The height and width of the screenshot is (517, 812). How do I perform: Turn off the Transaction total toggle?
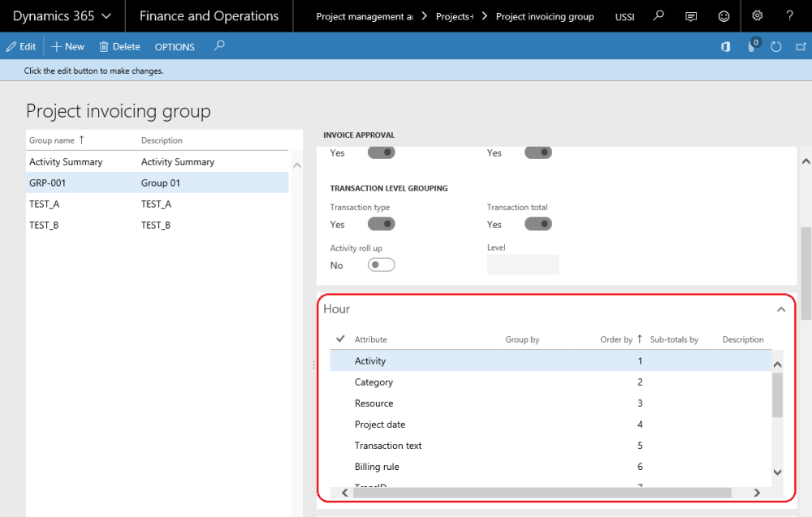(x=538, y=224)
